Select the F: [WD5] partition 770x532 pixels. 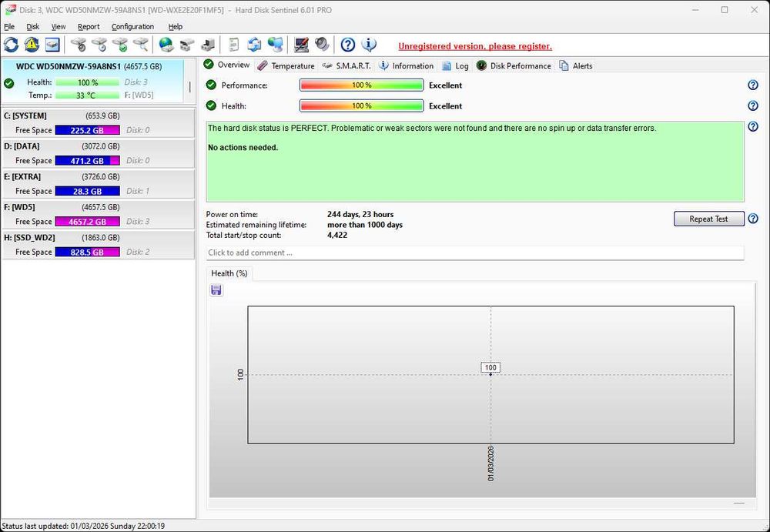pos(98,214)
